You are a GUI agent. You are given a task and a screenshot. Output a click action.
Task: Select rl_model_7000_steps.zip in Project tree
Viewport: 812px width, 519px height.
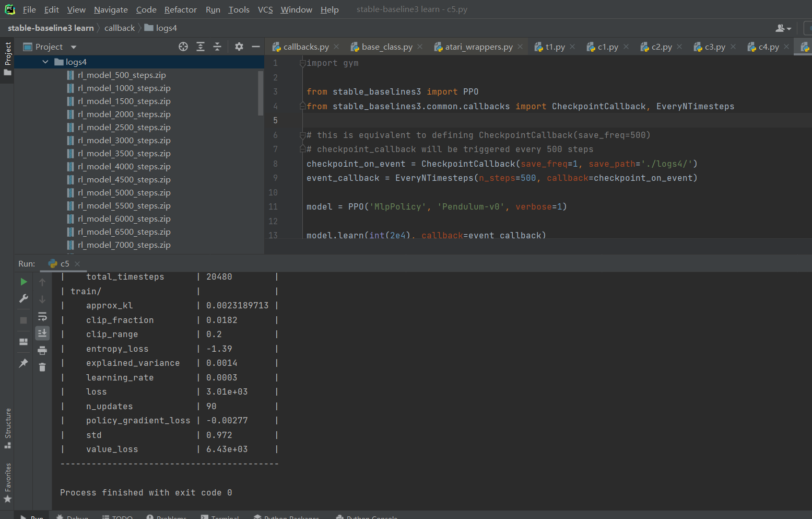(124, 245)
